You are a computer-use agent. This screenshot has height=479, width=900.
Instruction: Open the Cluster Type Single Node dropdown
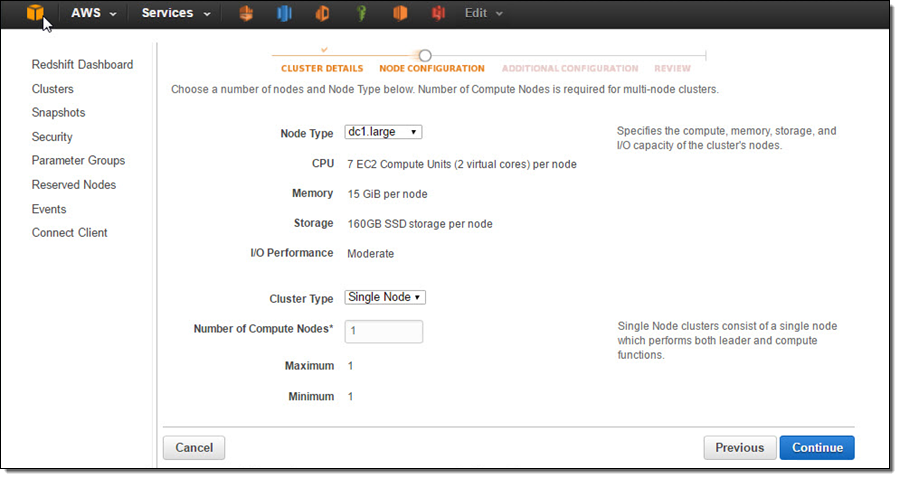[x=385, y=297]
